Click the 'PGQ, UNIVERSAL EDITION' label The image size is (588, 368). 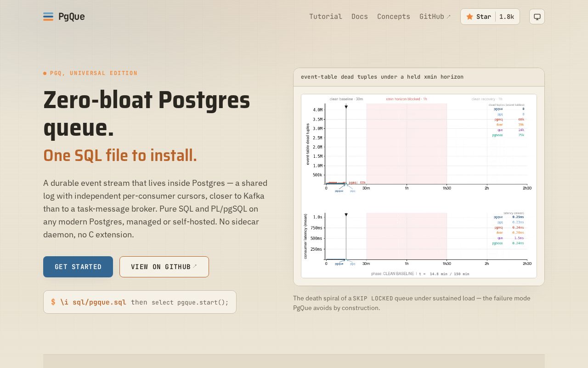pyautogui.click(x=94, y=73)
